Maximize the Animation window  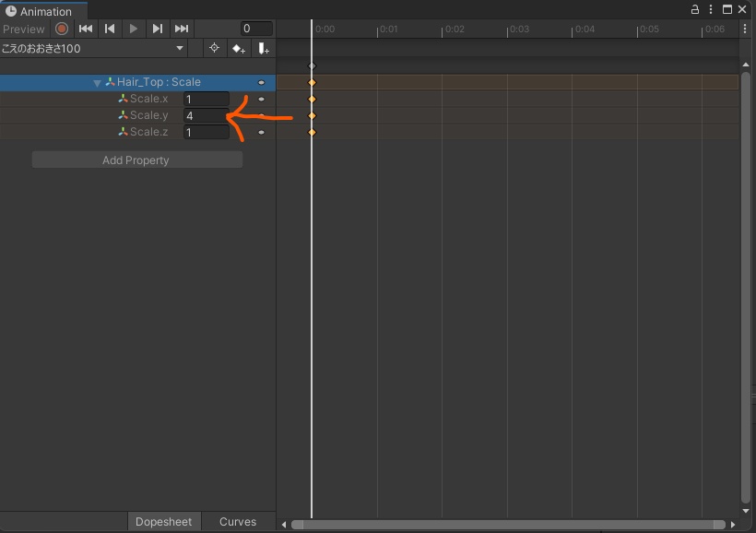pyautogui.click(x=727, y=9)
